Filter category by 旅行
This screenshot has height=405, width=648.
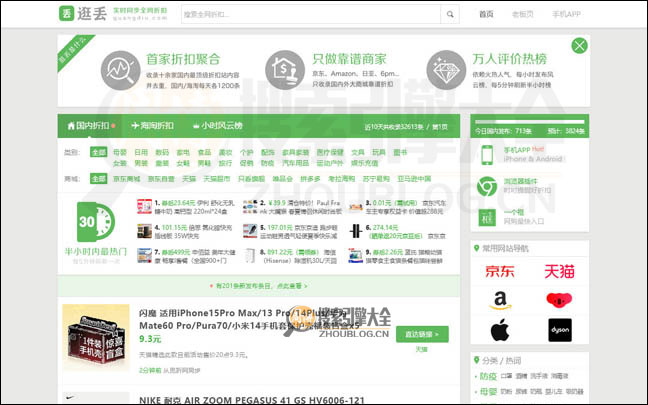[225, 163]
